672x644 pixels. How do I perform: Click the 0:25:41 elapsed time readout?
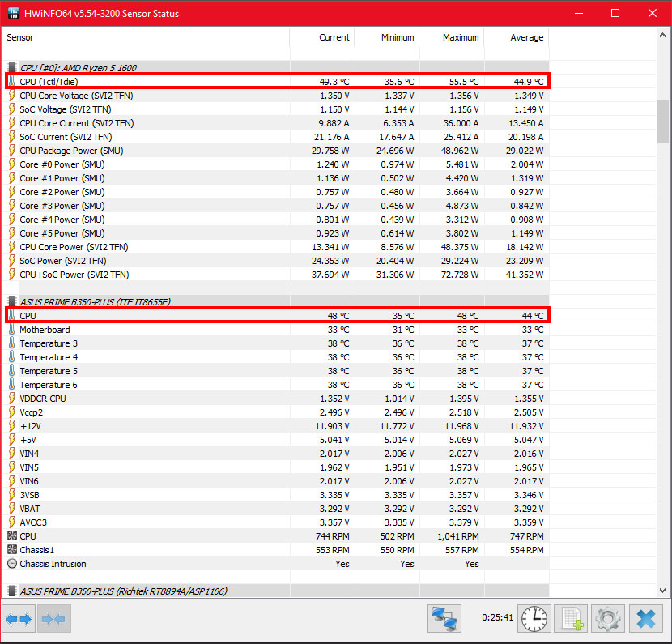497,617
